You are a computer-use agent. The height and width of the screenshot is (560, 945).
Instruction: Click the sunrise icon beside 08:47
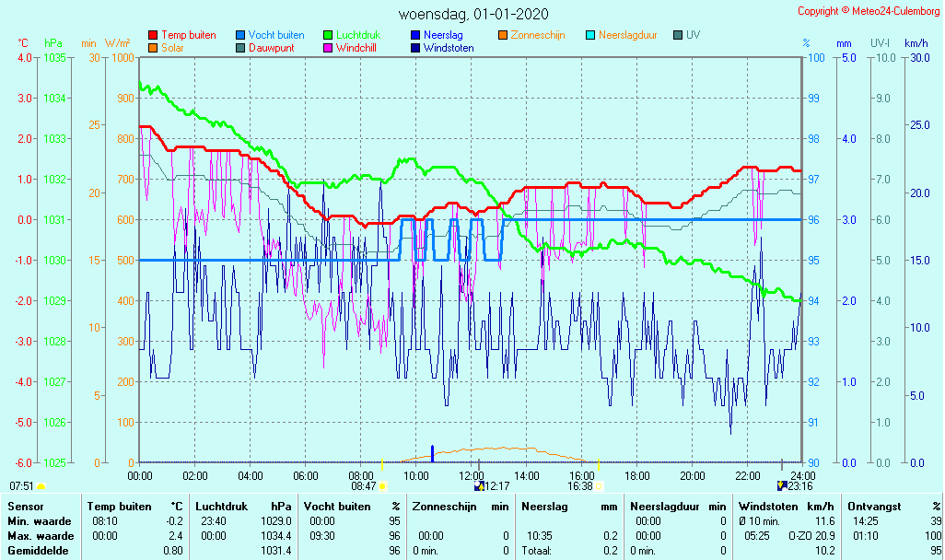[x=383, y=485]
